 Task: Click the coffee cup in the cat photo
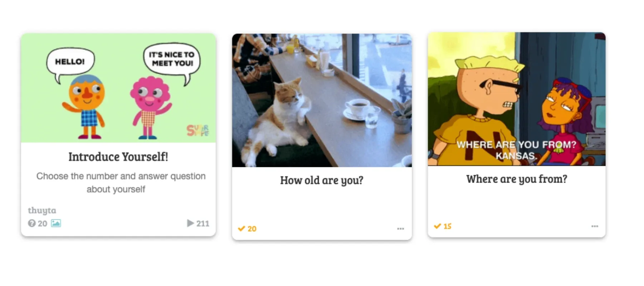coord(357,109)
